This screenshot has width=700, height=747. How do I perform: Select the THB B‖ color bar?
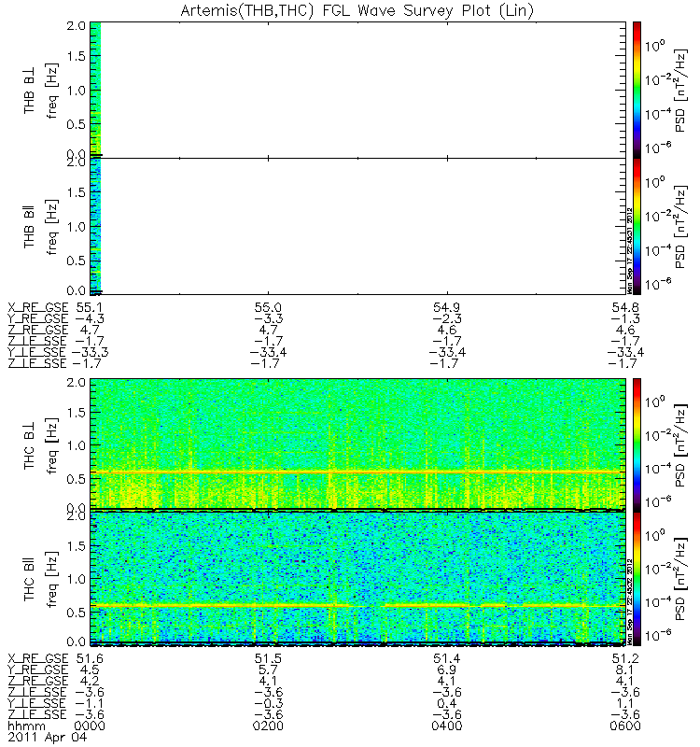point(637,226)
